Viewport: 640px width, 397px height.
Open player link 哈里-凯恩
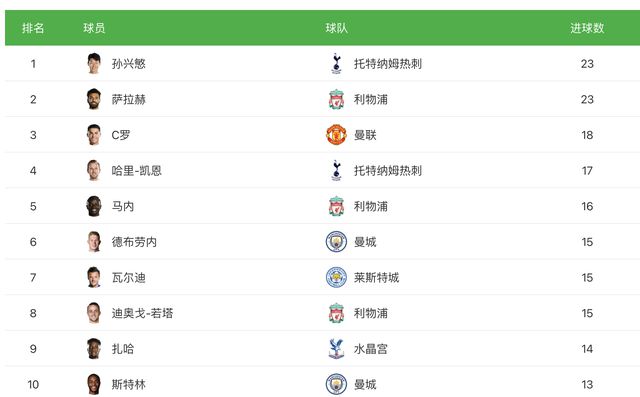coord(137,171)
